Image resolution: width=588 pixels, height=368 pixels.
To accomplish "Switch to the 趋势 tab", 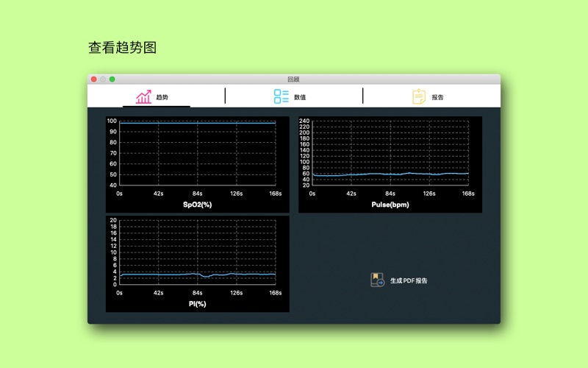I will tap(157, 97).
